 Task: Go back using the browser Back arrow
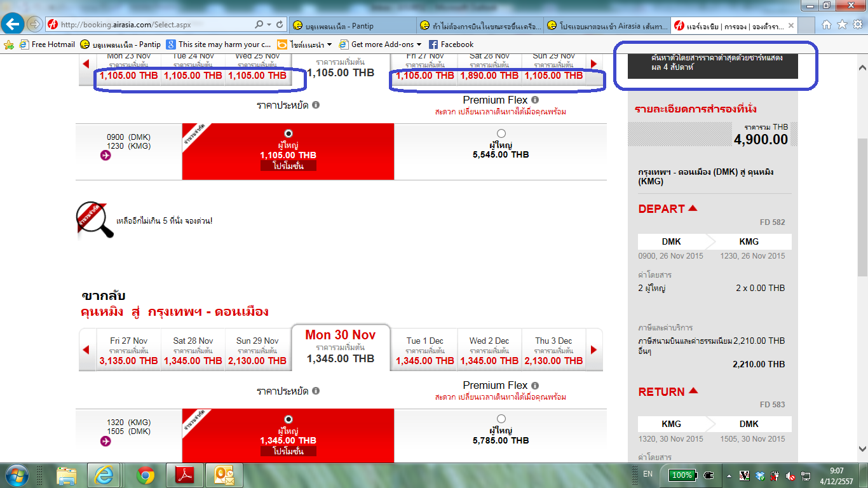coord(13,25)
